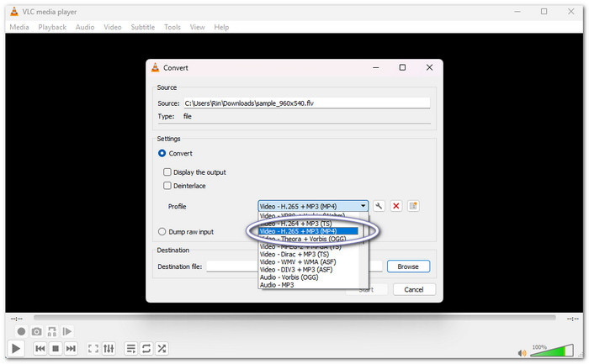This screenshot has height=364, width=589.
Task: Adjust the volume slider at 100%
Action: tap(551, 351)
